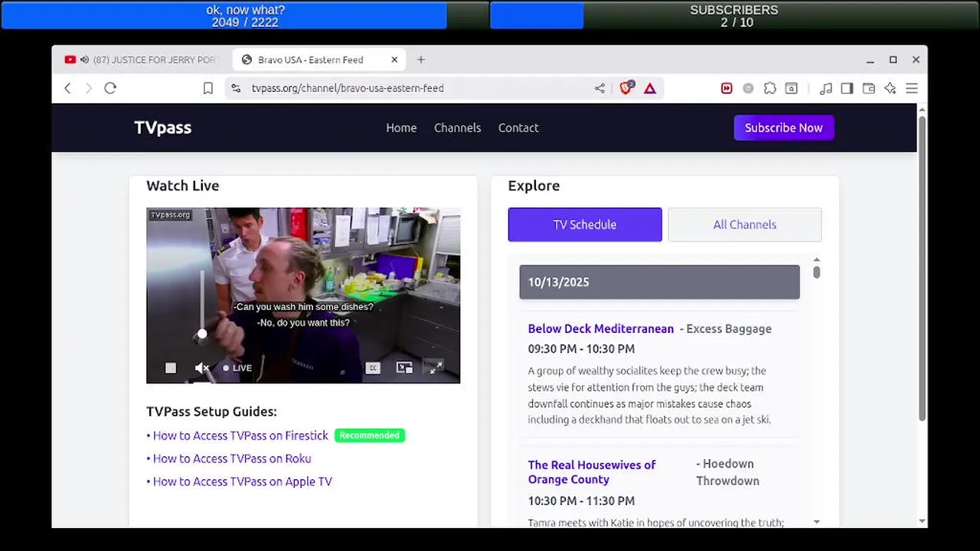Open Brave Shields lion icon
The width and height of the screenshot is (980, 551).
[x=626, y=88]
